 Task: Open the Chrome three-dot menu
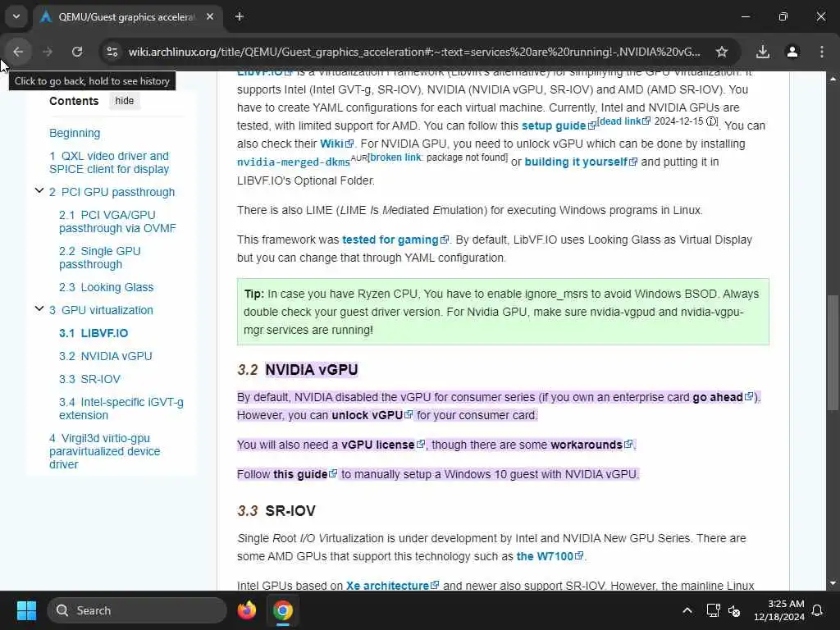[x=822, y=52]
